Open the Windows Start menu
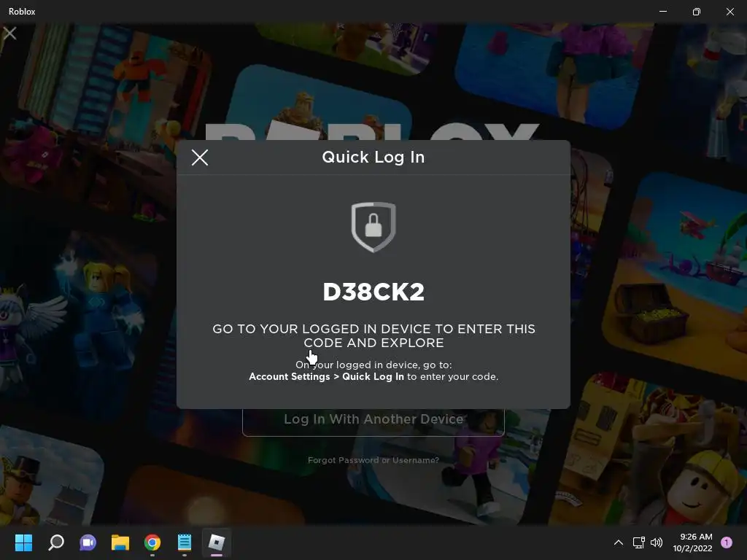747x560 pixels. [23, 542]
